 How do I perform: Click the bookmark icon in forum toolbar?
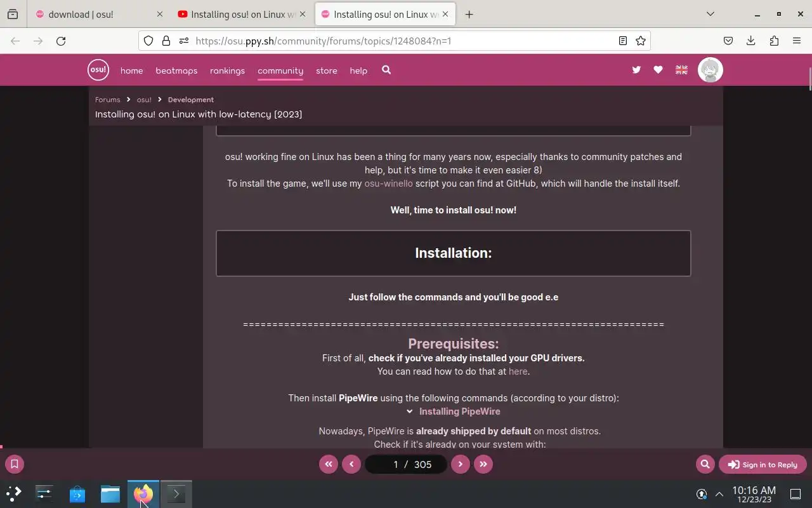(x=15, y=464)
